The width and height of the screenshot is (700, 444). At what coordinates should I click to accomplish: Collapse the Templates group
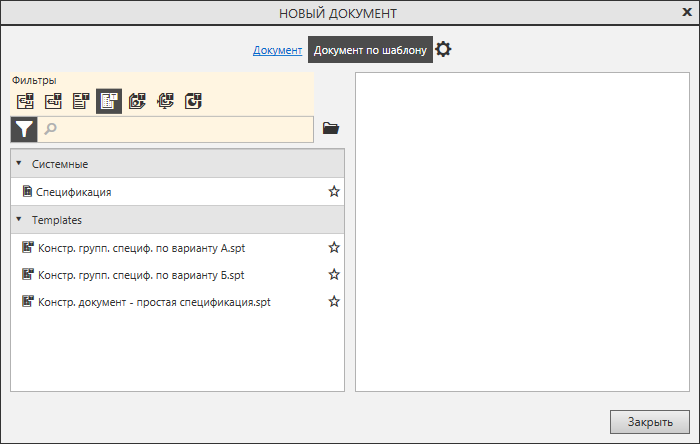[x=19, y=219]
